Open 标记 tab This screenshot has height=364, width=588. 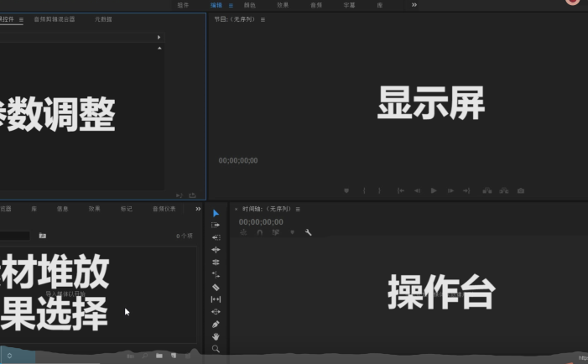pyautogui.click(x=127, y=209)
